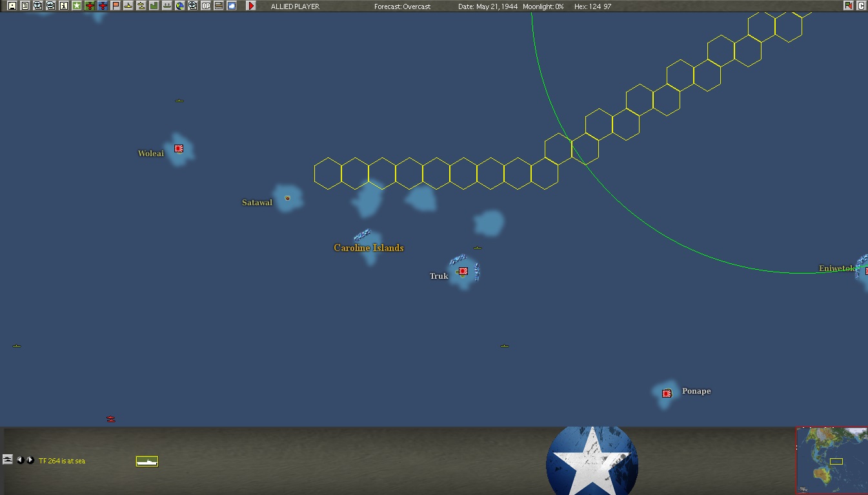Click the red plane on green icon
This screenshot has height=495, width=868.
[x=90, y=6]
